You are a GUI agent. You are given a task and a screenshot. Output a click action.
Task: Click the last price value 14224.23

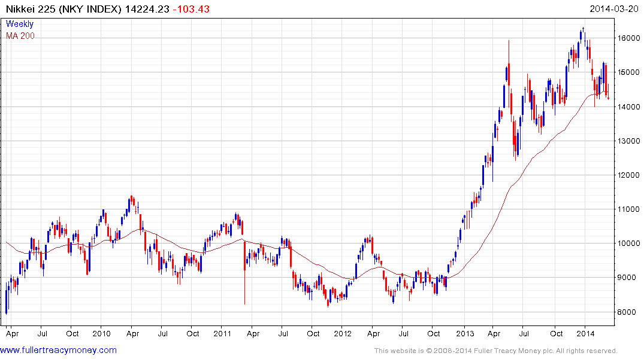pyautogui.click(x=147, y=8)
